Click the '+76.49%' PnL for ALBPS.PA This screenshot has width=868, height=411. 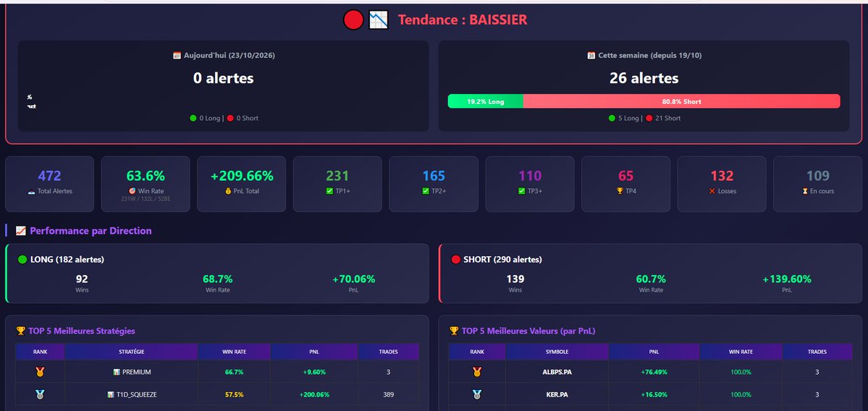[654, 372]
